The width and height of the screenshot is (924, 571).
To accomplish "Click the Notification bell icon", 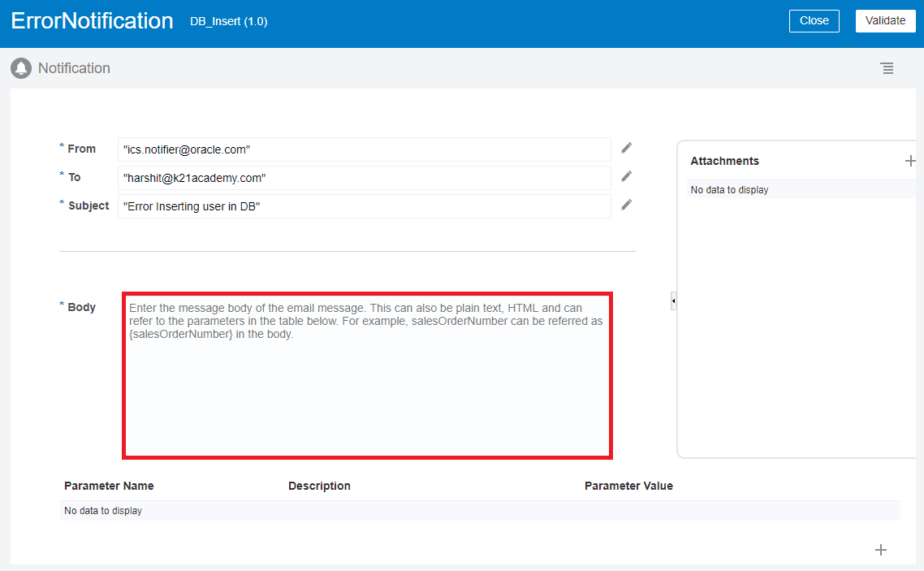I will click(20, 68).
